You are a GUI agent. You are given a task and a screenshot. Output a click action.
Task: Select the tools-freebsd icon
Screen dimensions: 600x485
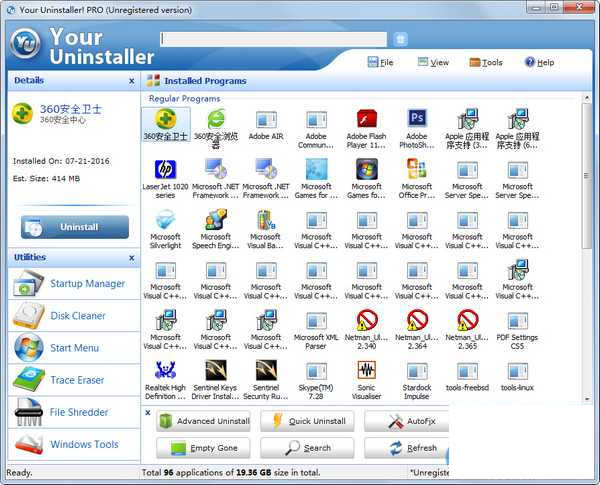pyautogui.click(x=467, y=371)
